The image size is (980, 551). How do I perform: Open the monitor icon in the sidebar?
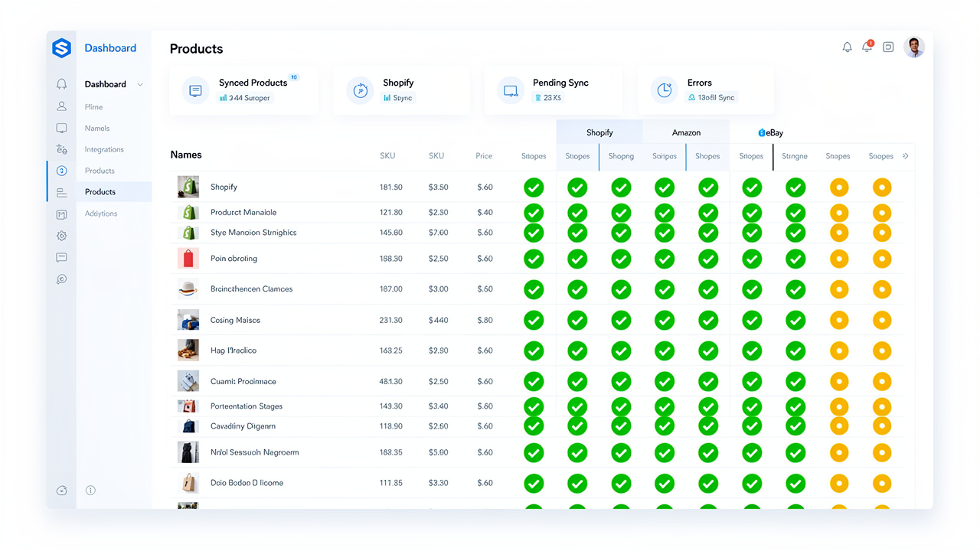tap(61, 128)
